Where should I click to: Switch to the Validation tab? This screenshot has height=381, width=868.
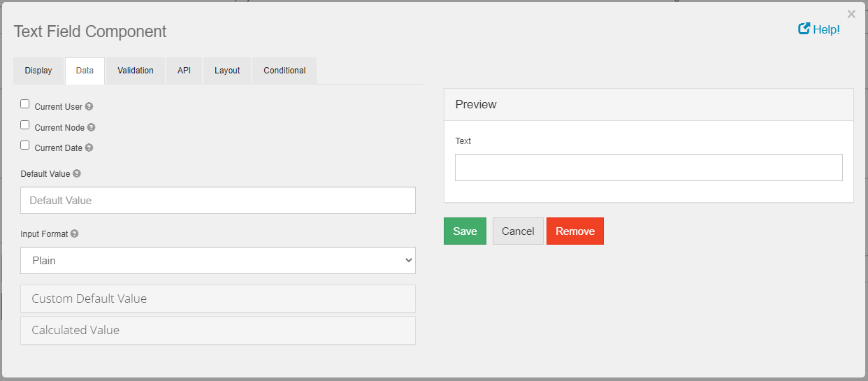pyautogui.click(x=136, y=71)
